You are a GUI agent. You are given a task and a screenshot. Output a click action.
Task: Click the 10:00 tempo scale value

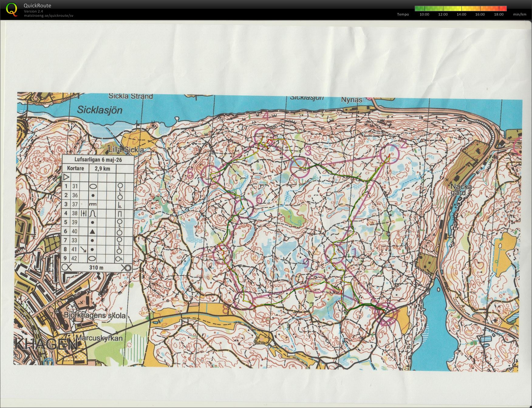point(424,14)
